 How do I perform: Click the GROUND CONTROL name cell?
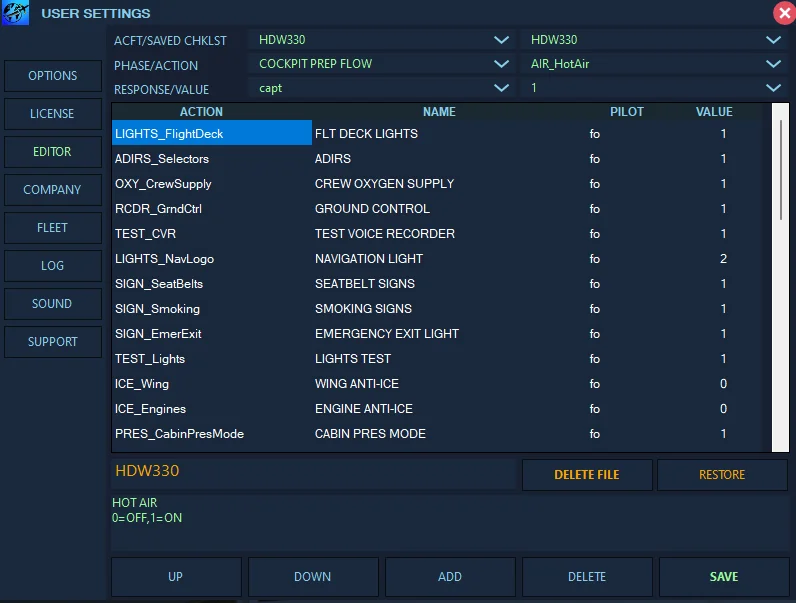372,209
